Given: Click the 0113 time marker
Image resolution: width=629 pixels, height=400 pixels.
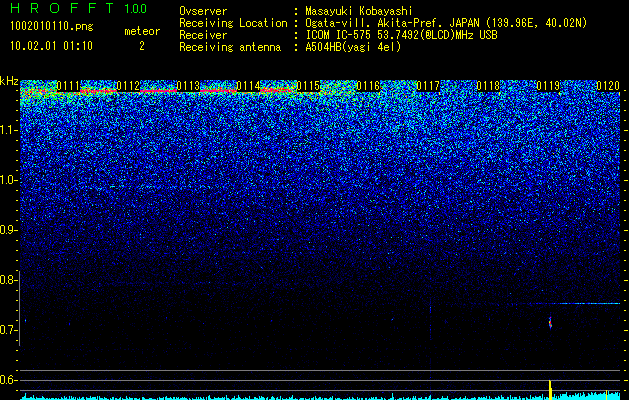Looking at the screenshot, I should 188,86.
